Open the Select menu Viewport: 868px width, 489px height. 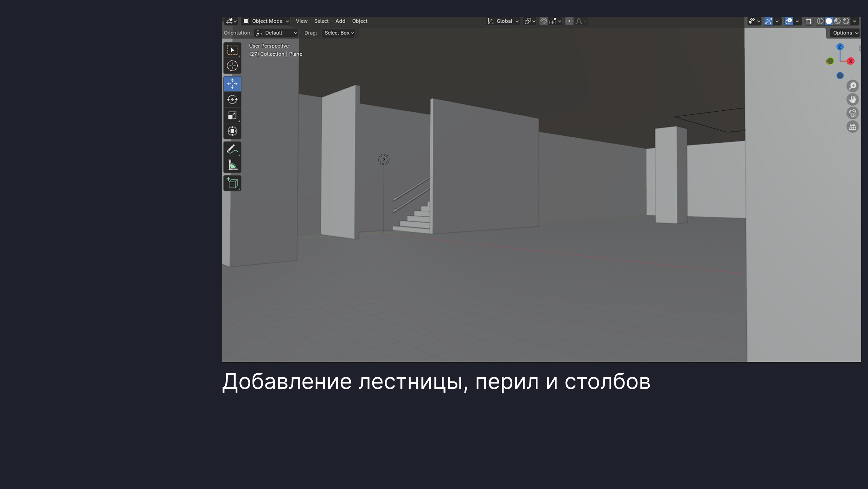[321, 21]
